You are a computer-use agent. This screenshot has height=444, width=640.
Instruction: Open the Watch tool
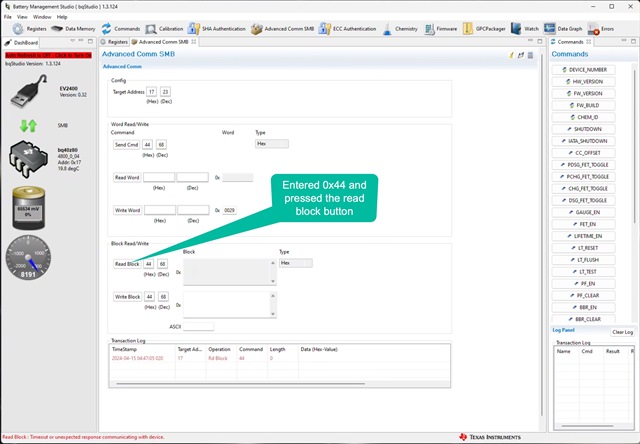click(525, 29)
